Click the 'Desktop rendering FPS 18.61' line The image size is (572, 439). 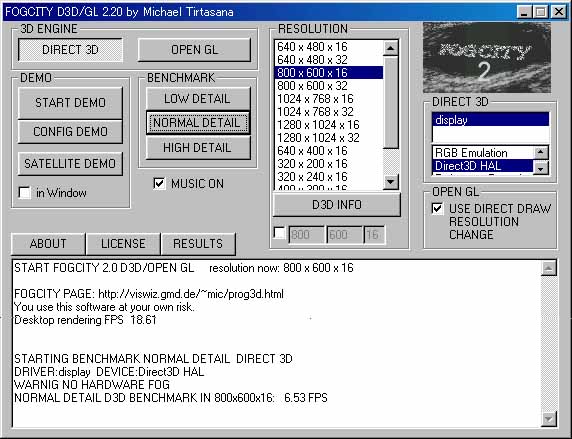pyautogui.click(x=85, y=320)
